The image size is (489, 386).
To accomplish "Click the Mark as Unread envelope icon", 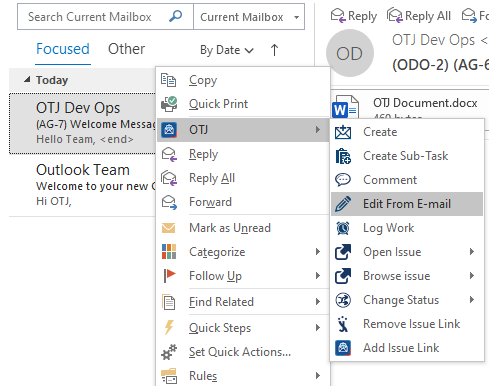I will 168,228.
